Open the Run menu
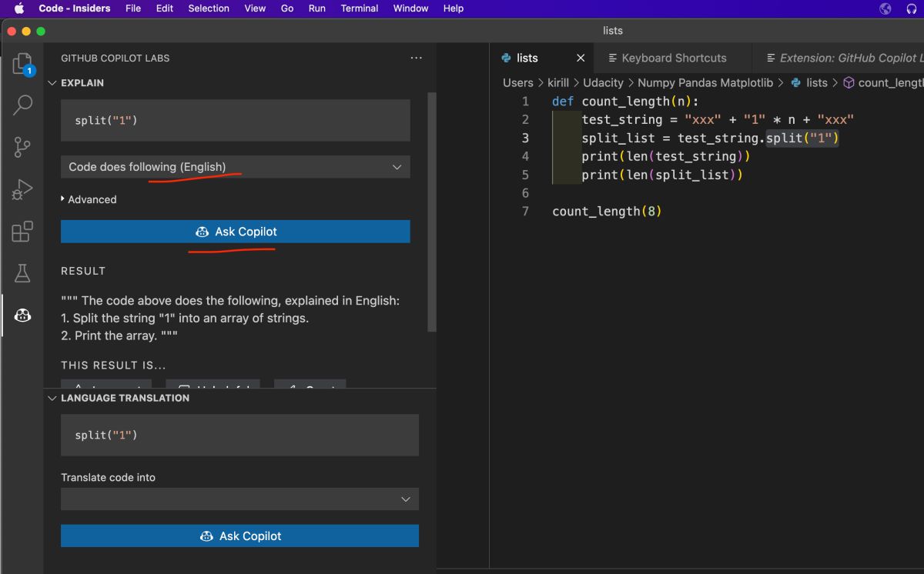Image resolution: width=924 pixels, height=574 pixels. point(316,8)
